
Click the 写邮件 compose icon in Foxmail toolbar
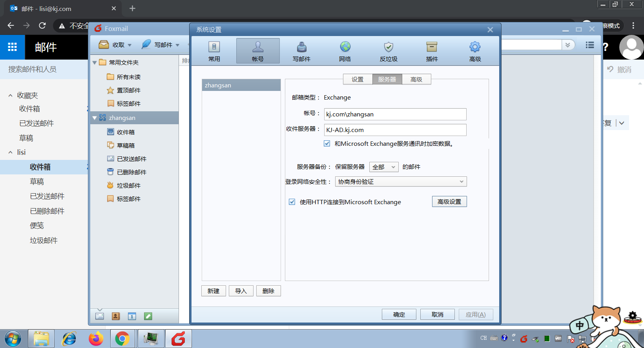coord(146,44)
